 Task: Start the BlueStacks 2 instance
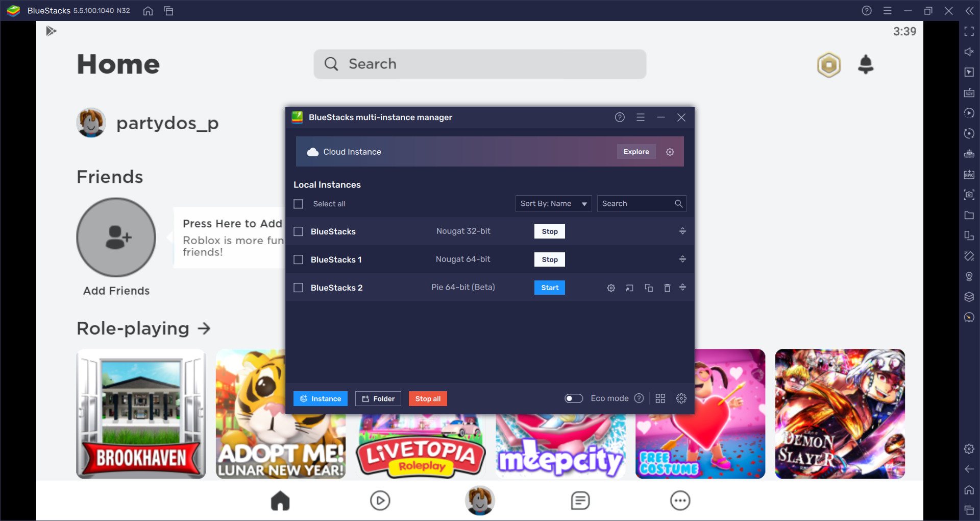(x=550, y=288)
